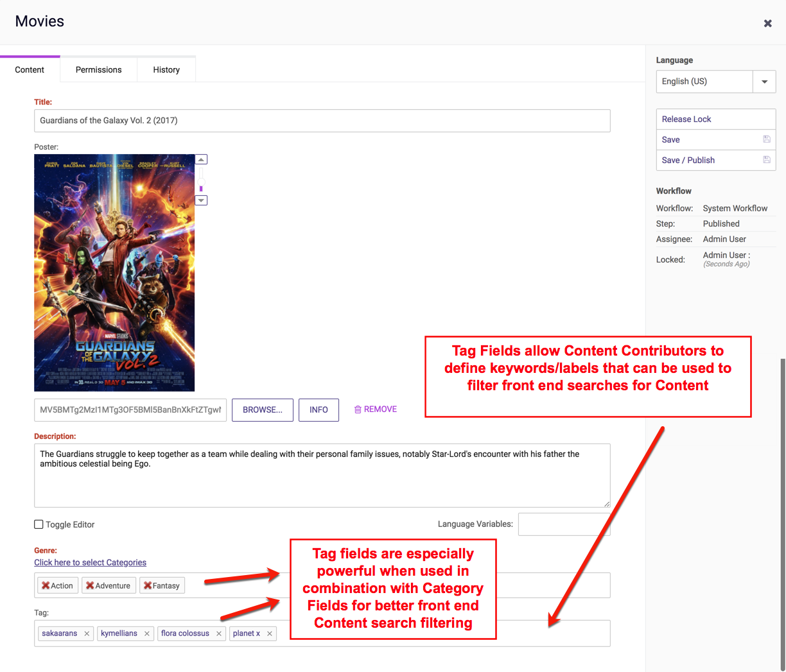The width and height of the screenshot is (786, 672).
Task: Click the sakaarans tag label
Action: click(59, 633)
